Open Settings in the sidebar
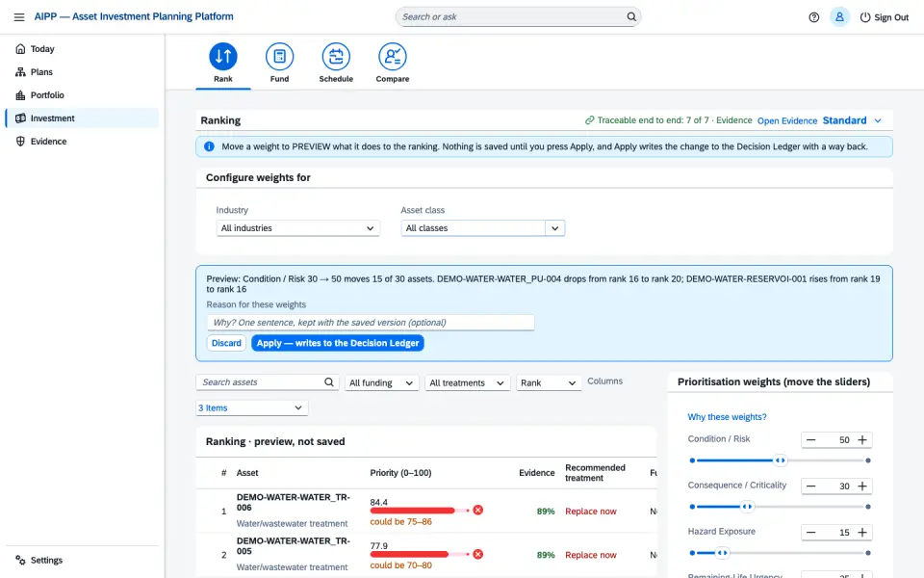The width and height of the screenshot is (924, 578). (x=82, y=561)
